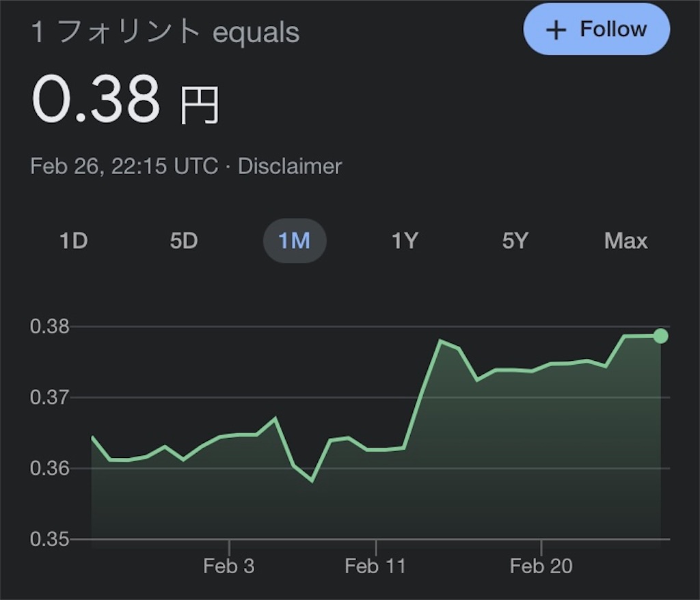The image size is (700, 600).
Task: Click the lowest dip on the chart line
Action: (x=312, y=481)
